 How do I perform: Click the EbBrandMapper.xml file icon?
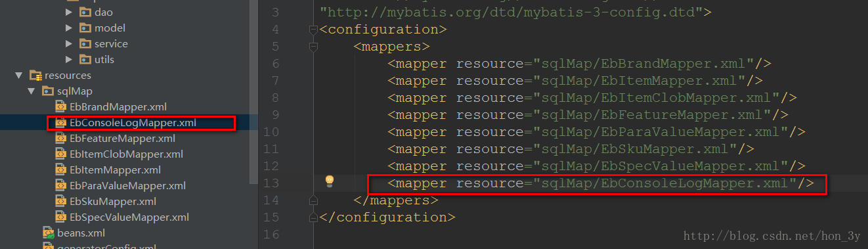pyautogui.click(x=60, y=106)
